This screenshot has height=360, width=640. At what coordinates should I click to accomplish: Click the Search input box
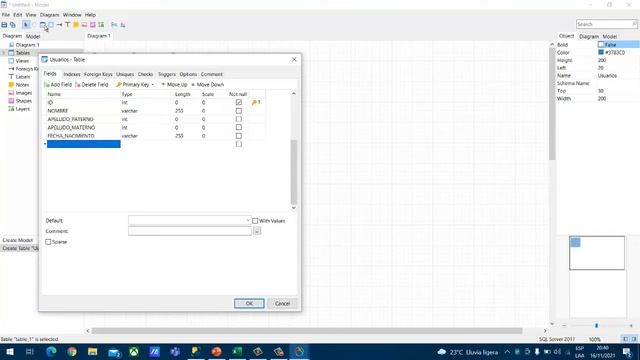(x=606, y=24)
